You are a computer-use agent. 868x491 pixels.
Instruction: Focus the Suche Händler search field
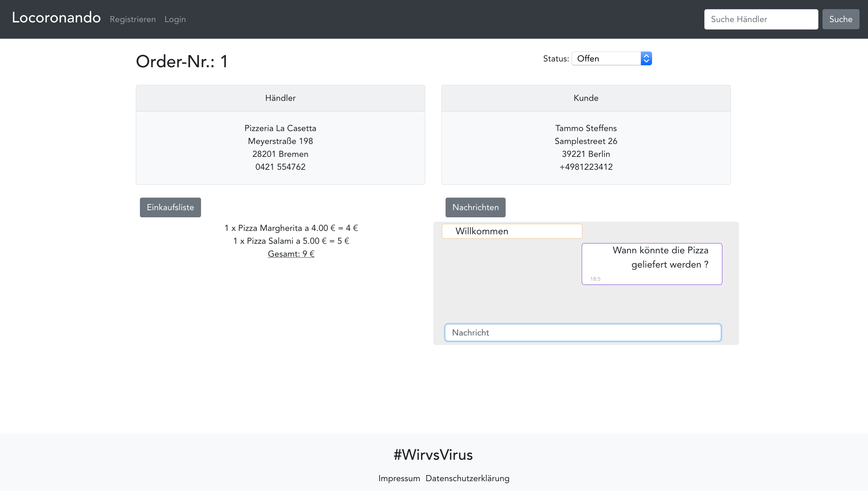click(x=761, y=19)
